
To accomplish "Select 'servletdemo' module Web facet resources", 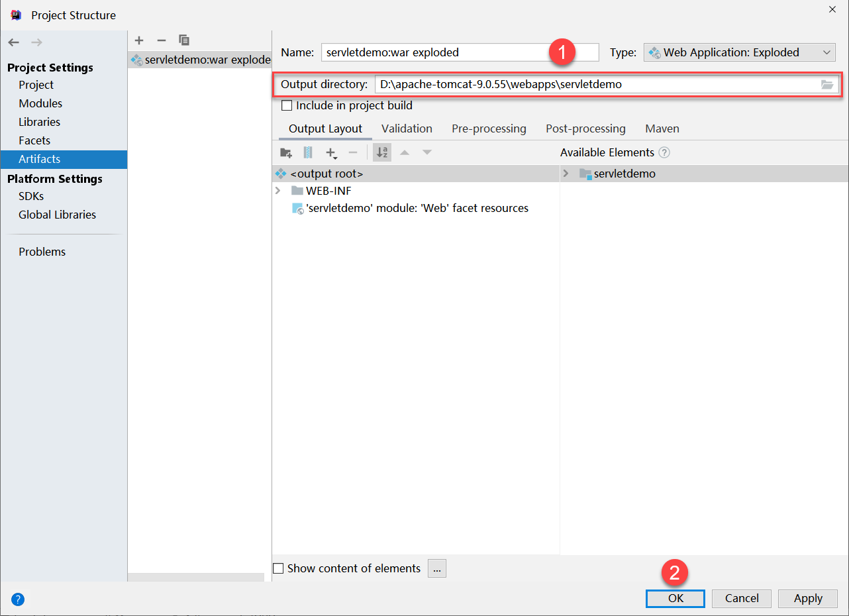I will 416,208.
